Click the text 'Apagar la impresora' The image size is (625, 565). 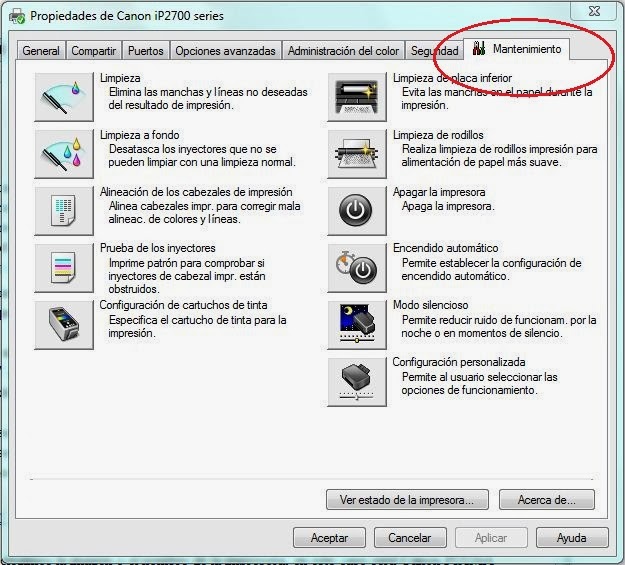439,192
